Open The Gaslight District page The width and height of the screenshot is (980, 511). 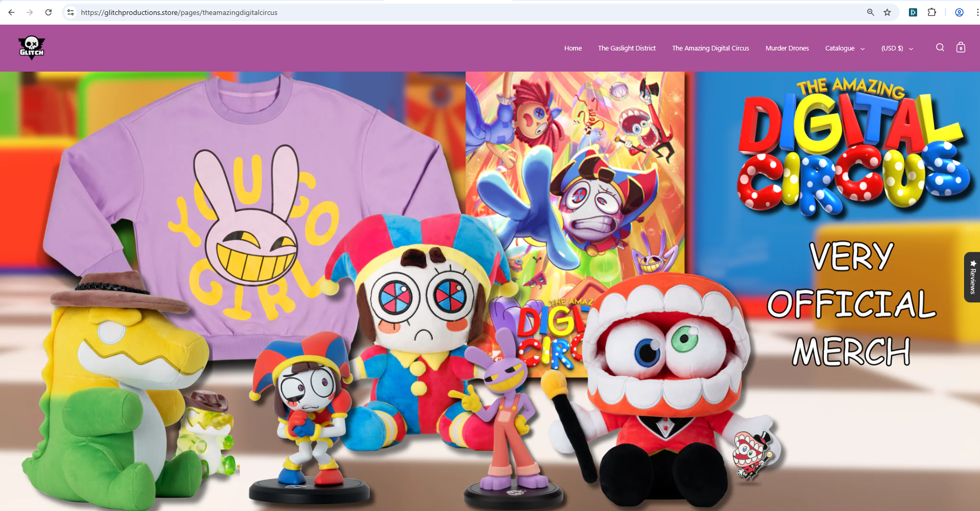click(x=627, y=48)
